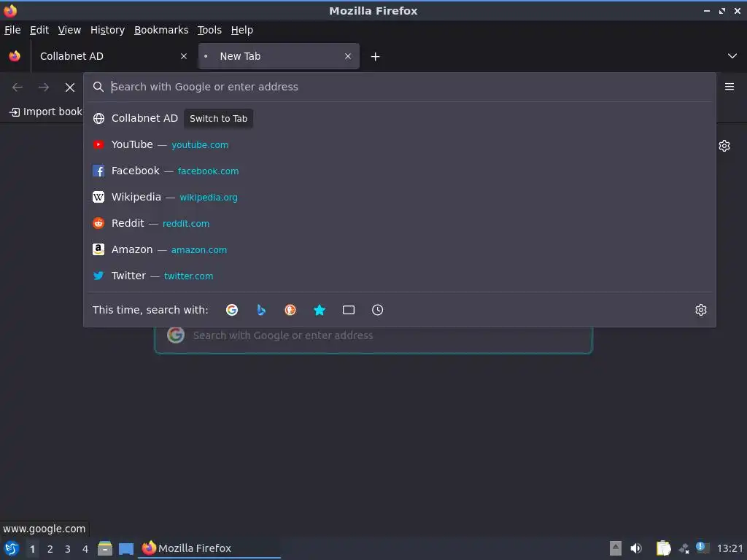The width and height of the screenshot is (747, 560).
Task: Go back using the back arrow
Action: 18,87
